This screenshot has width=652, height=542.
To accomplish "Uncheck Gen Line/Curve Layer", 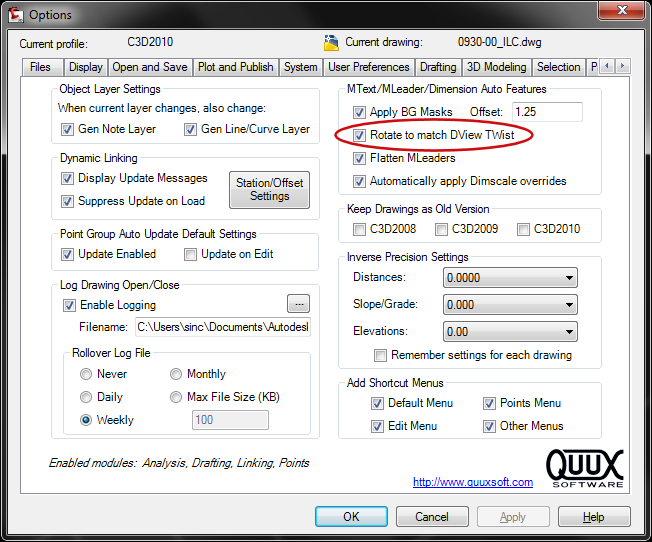I will (190, 129).
